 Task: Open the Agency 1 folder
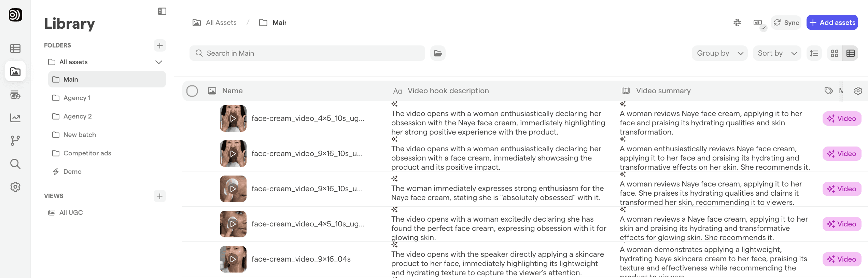[107, 98]
